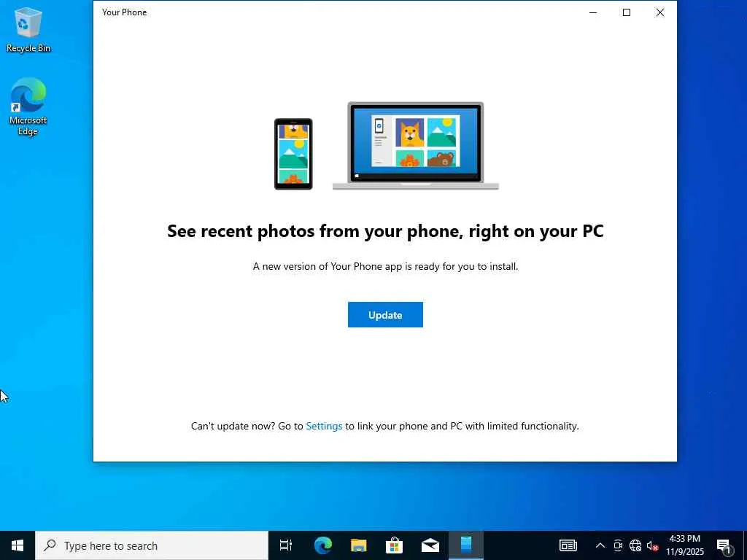Open the clock showing 4:33 PM

pos(684,545)
